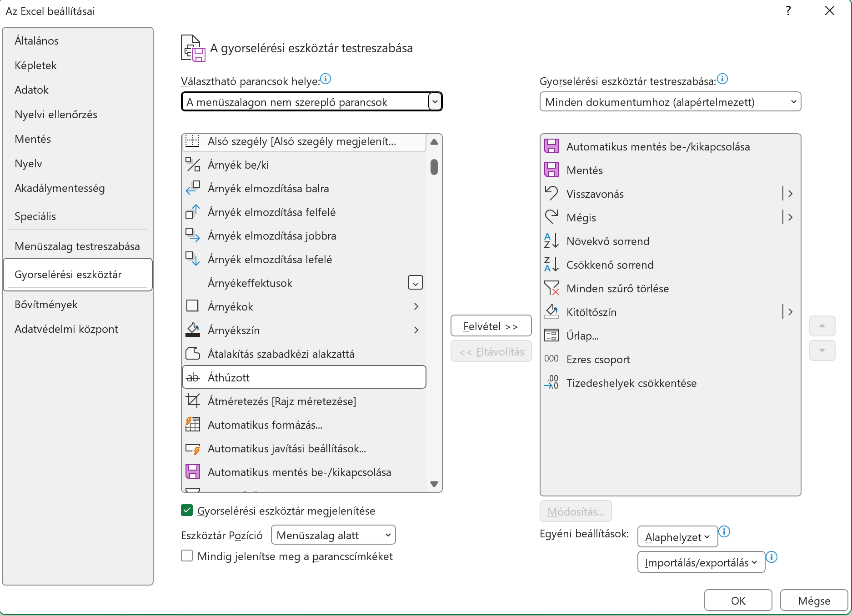Select the Átméretezés crop icon
Image resolution: width=852 pixels, height=616 pixels.
pos(193,401)
